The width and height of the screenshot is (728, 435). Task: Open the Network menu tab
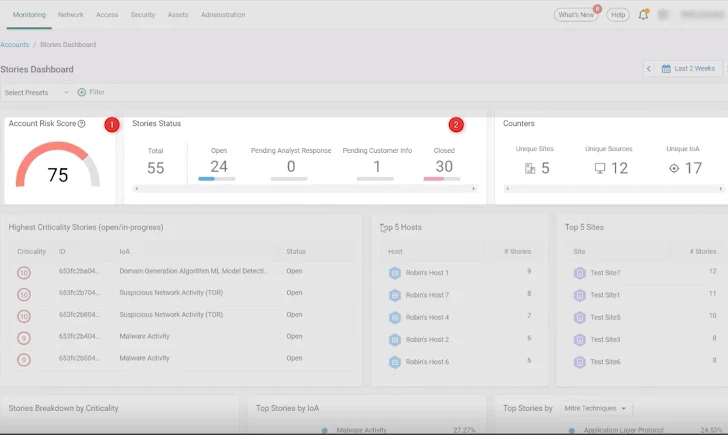[71, 15]
